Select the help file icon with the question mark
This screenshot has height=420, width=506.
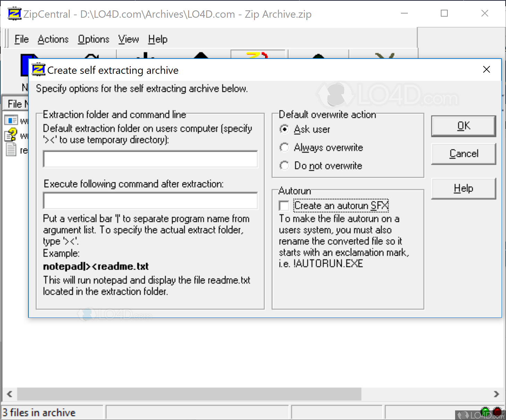11,134
